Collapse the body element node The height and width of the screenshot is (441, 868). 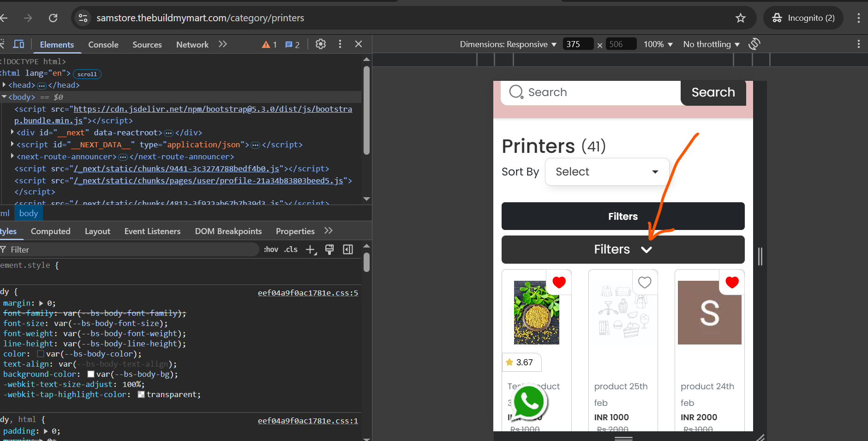point(4,97)
